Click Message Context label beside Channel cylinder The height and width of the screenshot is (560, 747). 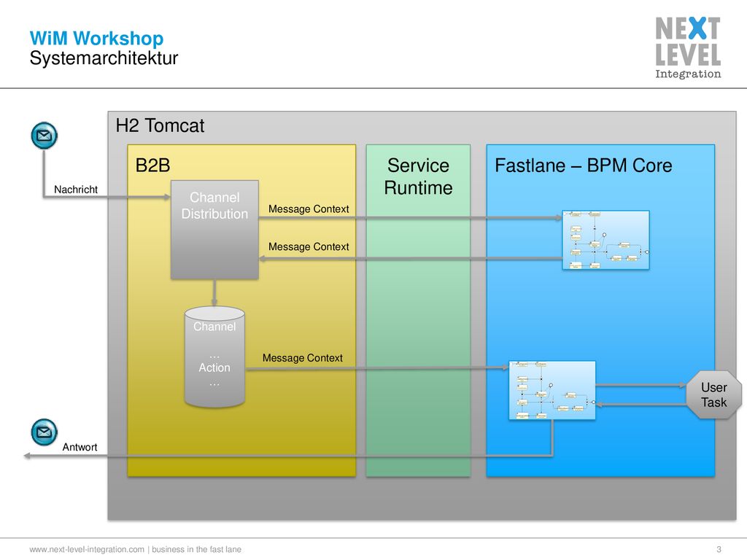pos(303,358)
